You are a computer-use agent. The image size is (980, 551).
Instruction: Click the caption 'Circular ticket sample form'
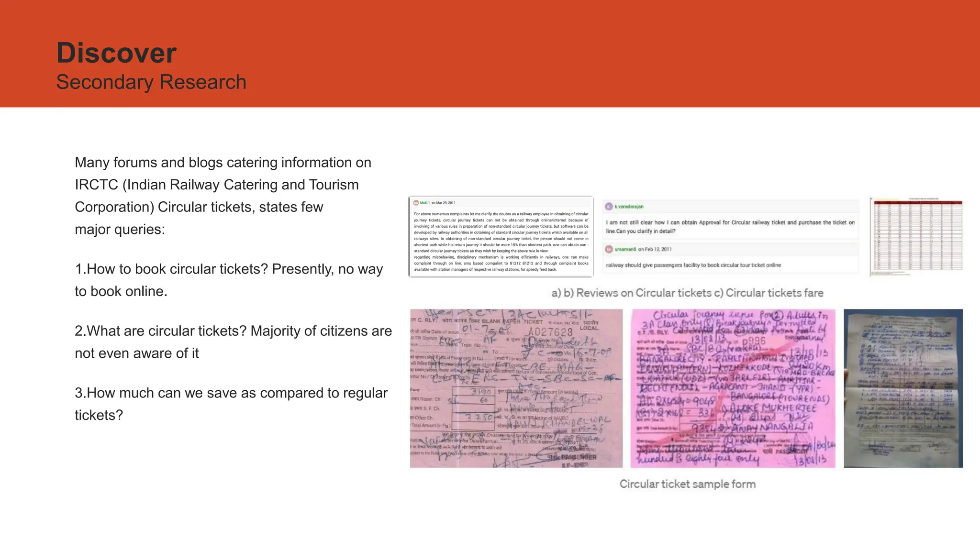click(x=688, y=484)
